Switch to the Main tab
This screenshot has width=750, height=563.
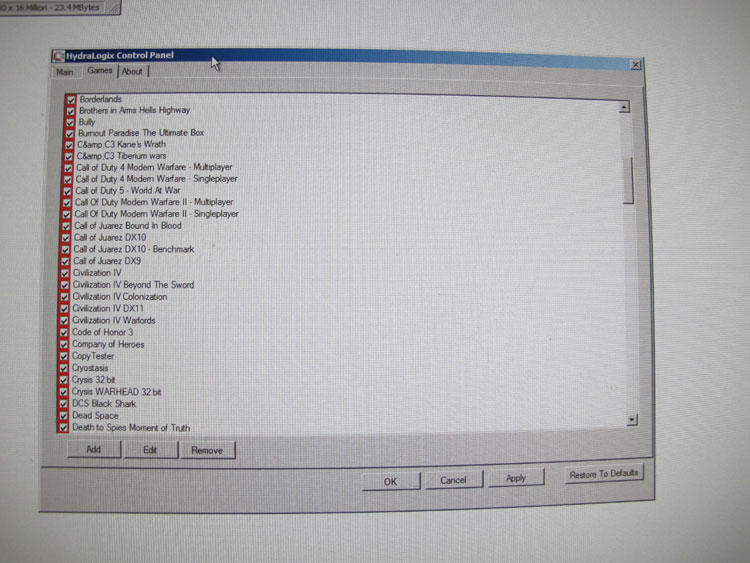point(65,72)
